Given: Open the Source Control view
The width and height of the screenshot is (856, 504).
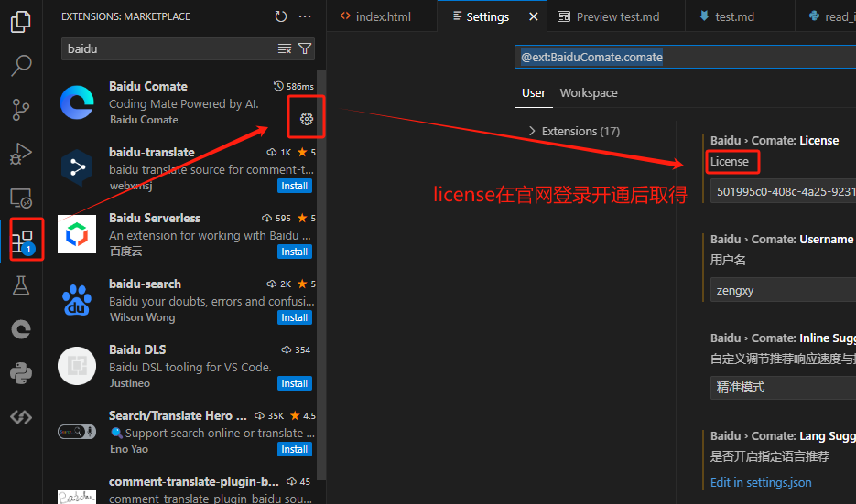Looking at the screenshot, I should [21, 110].
